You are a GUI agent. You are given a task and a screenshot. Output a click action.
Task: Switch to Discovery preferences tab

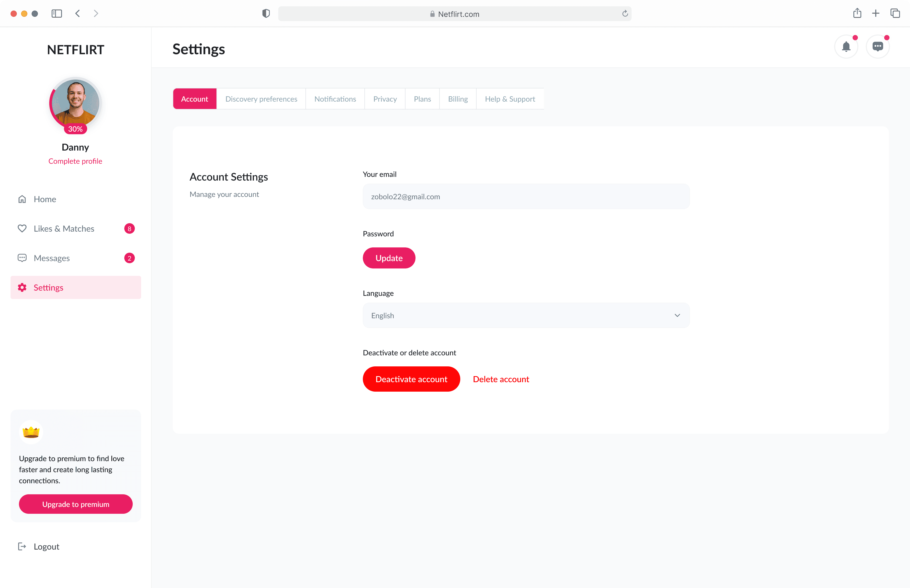tap(261, 99)
